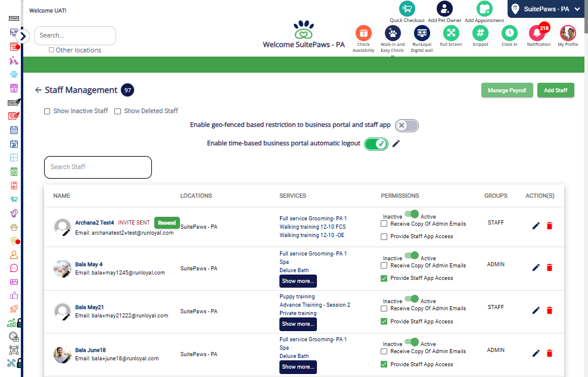Edit staff Bala May 4
588x377 pixels.
tap(536, 267)
